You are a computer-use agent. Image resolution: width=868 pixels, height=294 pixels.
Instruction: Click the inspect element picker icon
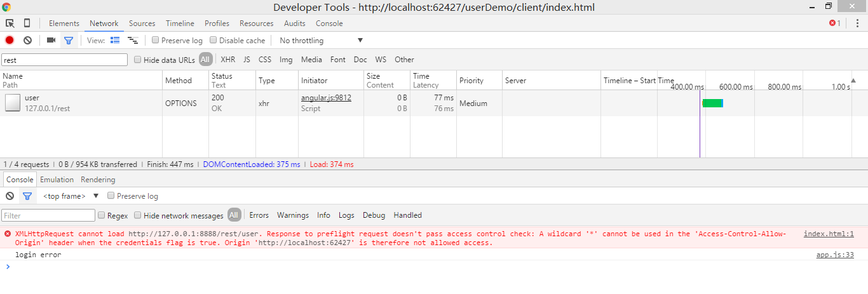pos(10,23)
